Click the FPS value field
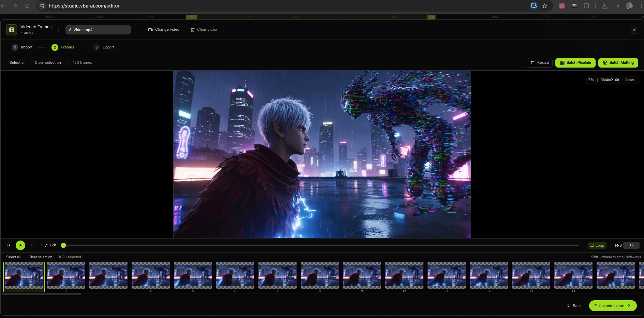This screenshot has height=318, width=644. pyautogui.click(x=631, y=245)
